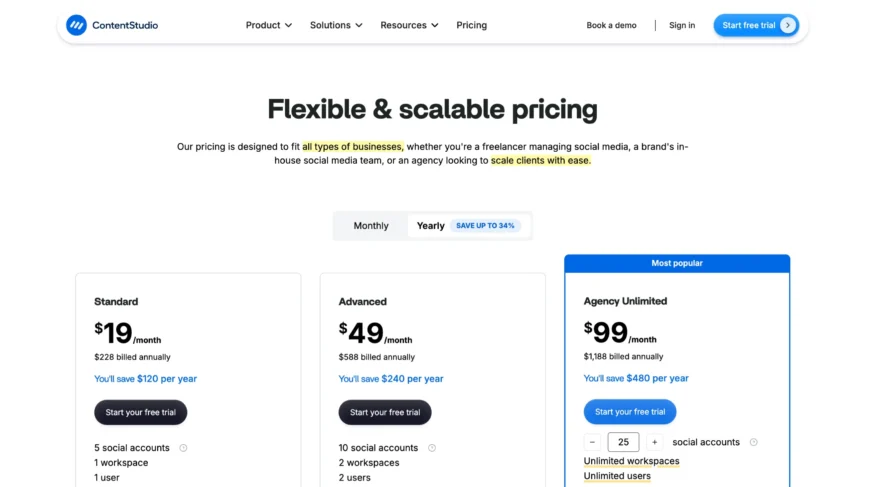Increase social accounts with plus button
This screenshot has width=884, height=487.
[x=655, y=442]
